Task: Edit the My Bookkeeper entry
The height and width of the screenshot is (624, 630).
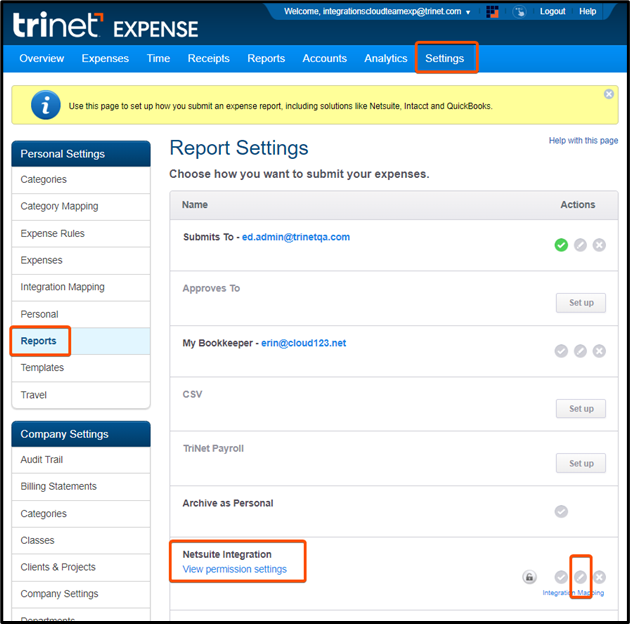Action: 580,351
